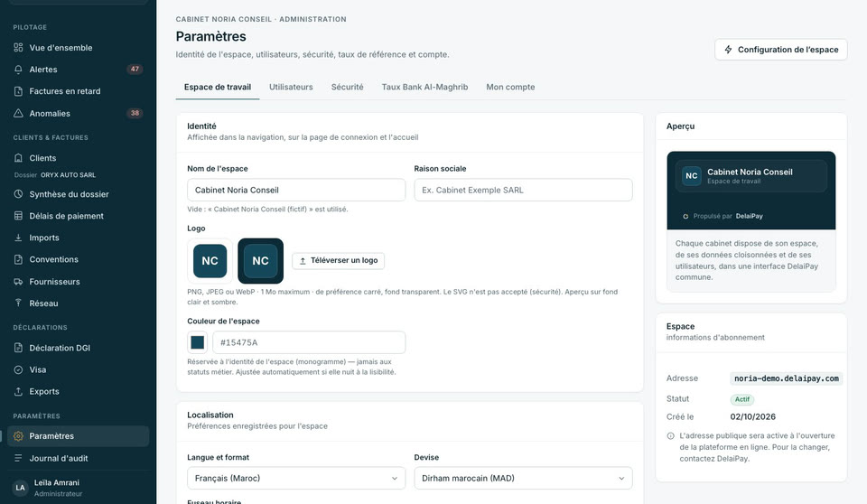Click the 02/10/2026 creation date
Screen dimensions: 867x504
tap(753, 416)
